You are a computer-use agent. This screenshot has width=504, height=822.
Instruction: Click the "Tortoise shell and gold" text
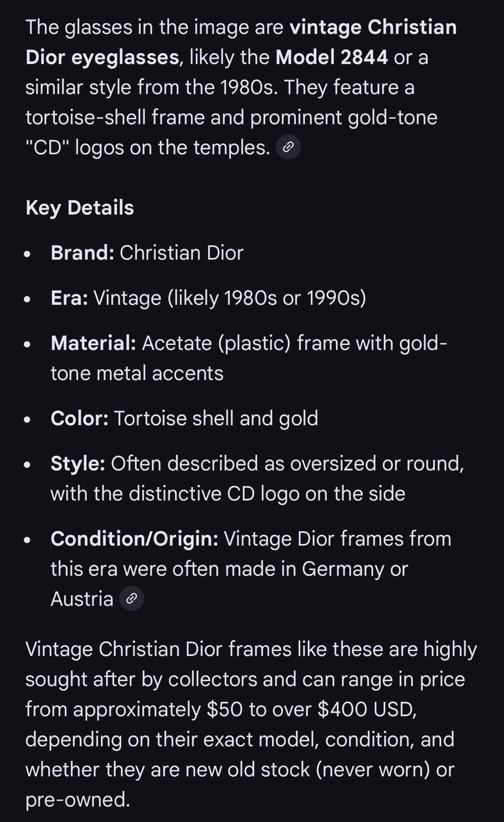tap(216, 418)
